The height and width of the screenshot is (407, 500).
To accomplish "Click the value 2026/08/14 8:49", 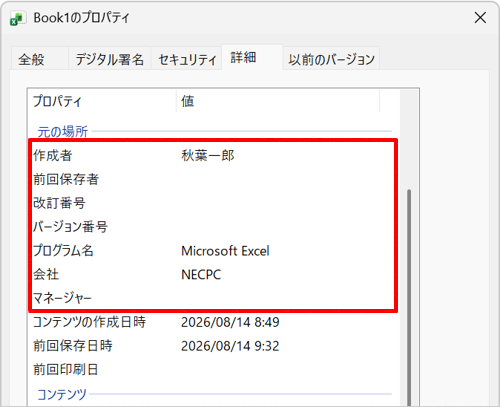I will (x=230, y=322).
